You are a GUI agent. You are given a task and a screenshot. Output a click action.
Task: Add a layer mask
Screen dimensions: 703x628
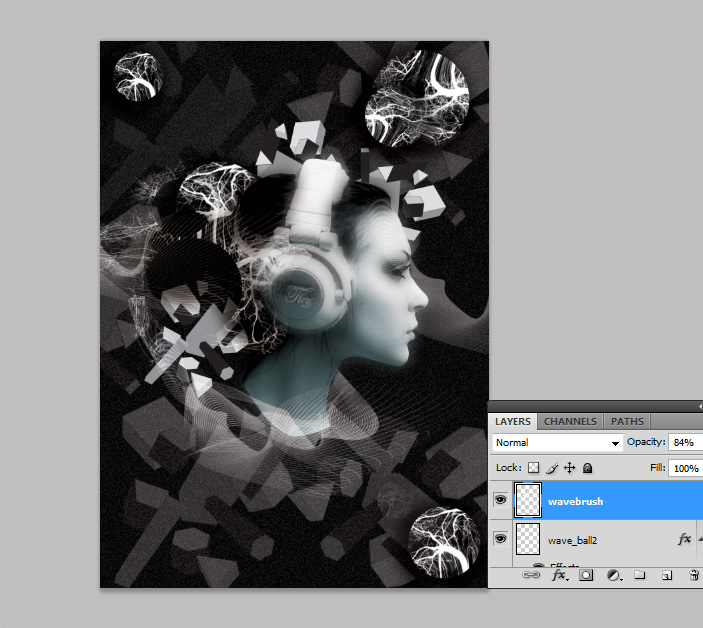[587, 576]
